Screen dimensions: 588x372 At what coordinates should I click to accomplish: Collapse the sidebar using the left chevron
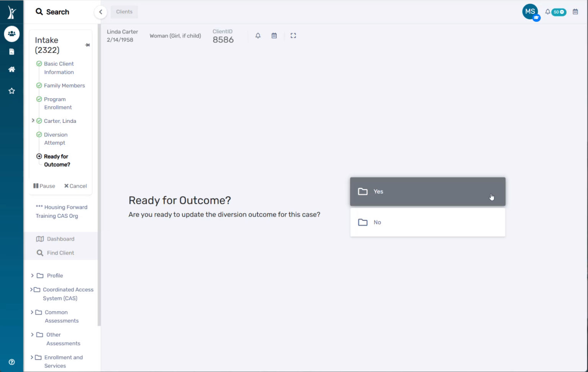tap(100, 12)
